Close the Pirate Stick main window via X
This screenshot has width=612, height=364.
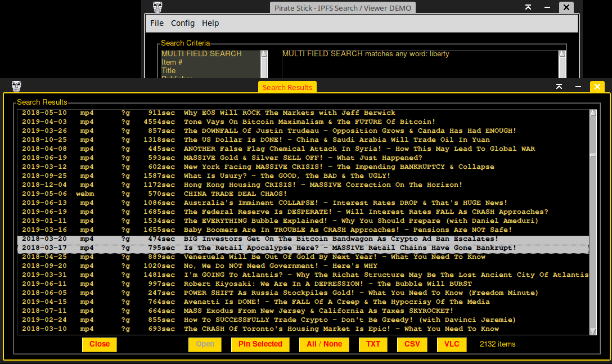pyautogui.click(x=566, y=7)
